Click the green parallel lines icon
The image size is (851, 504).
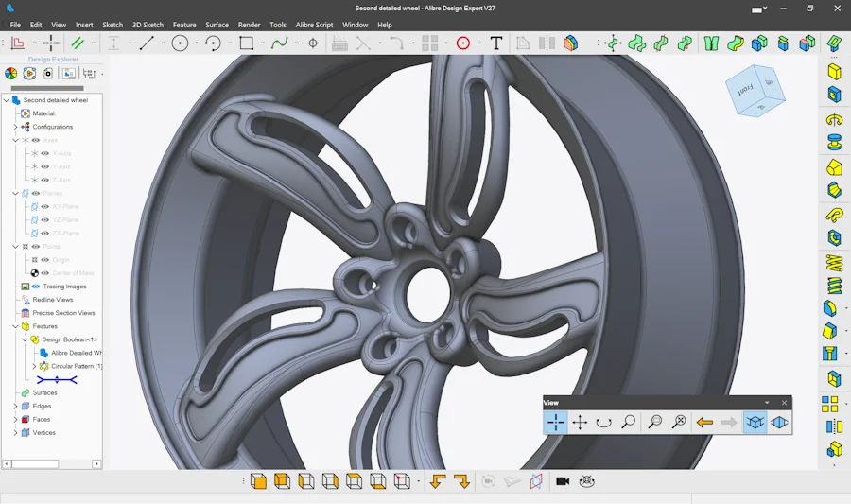78,43
